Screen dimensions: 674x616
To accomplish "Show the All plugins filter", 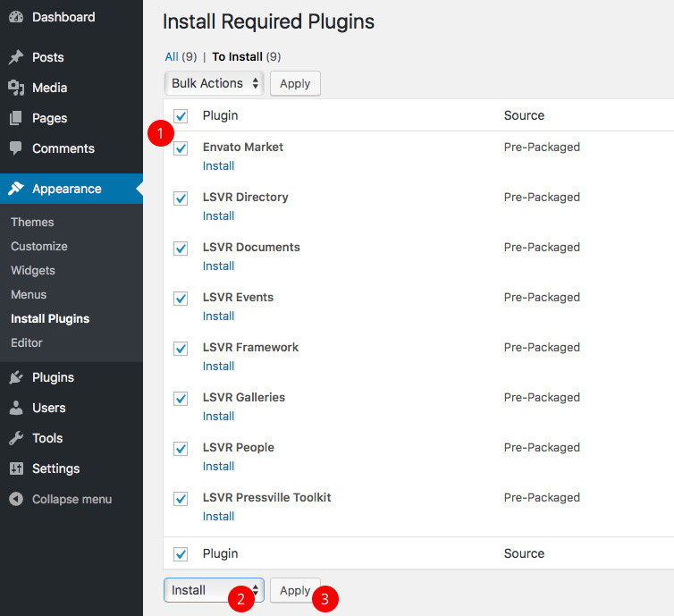I will [172, 56].
